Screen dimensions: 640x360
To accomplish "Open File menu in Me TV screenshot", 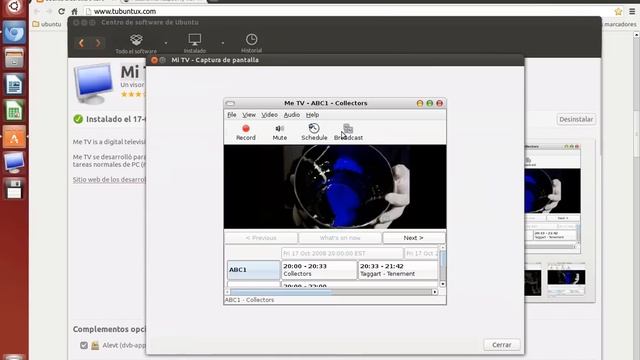I will tap(232, 115).
